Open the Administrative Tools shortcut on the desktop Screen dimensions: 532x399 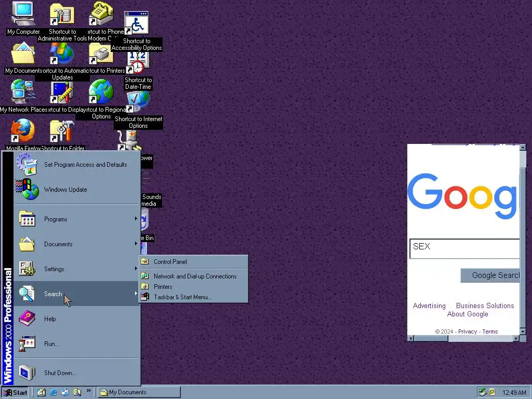62,14
